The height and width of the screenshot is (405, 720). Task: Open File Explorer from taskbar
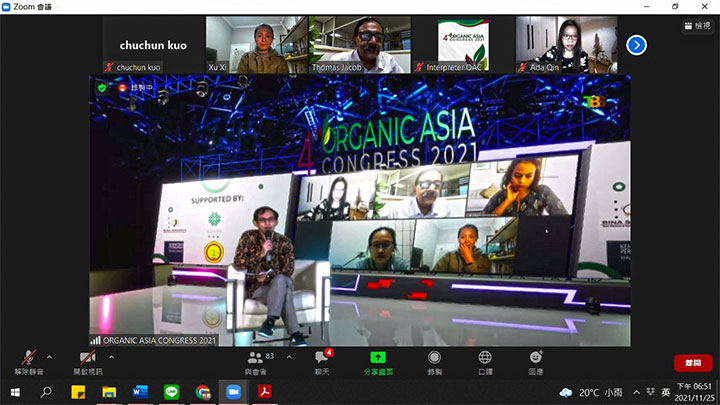point(109,392)
